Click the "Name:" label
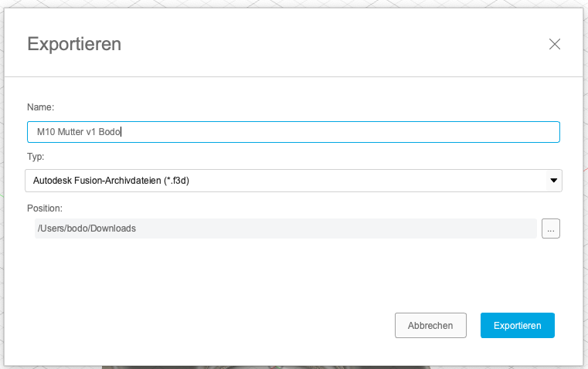This screenshot has height=369, width=588. 40,107
